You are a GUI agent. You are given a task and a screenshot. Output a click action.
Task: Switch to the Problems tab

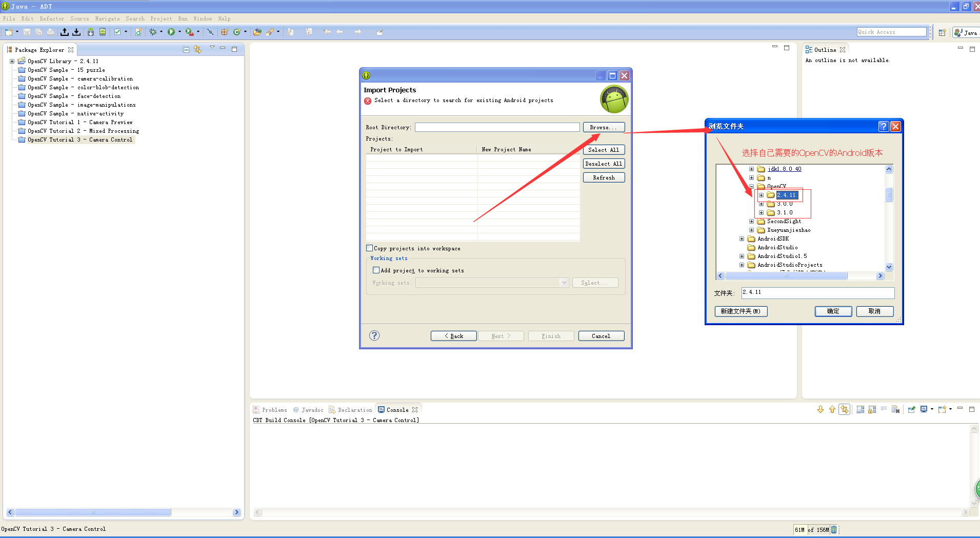tap(270, 410)
